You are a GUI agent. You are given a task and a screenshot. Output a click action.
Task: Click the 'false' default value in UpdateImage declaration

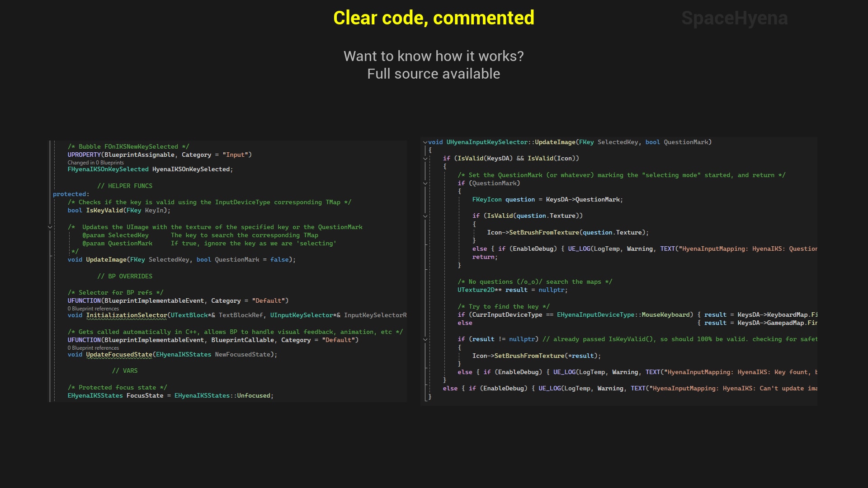(x=279, y=260)
